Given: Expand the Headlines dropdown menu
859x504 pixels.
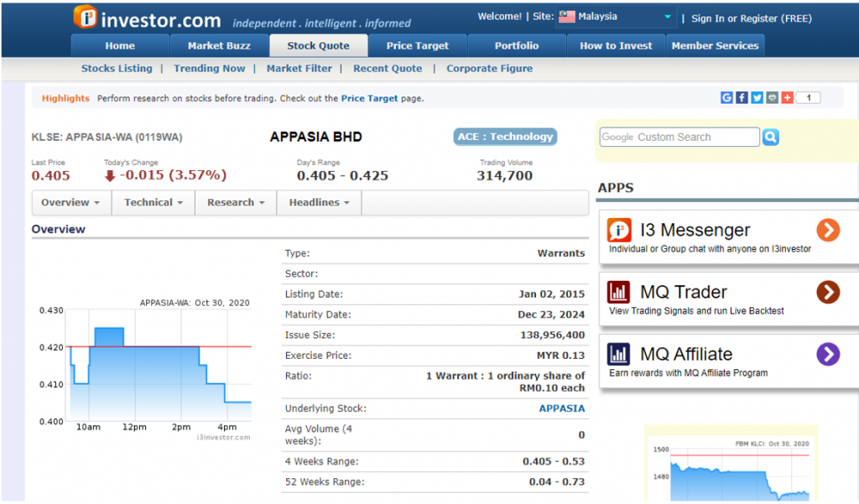Looking at the screenshot, I should (x=319, y=203).
